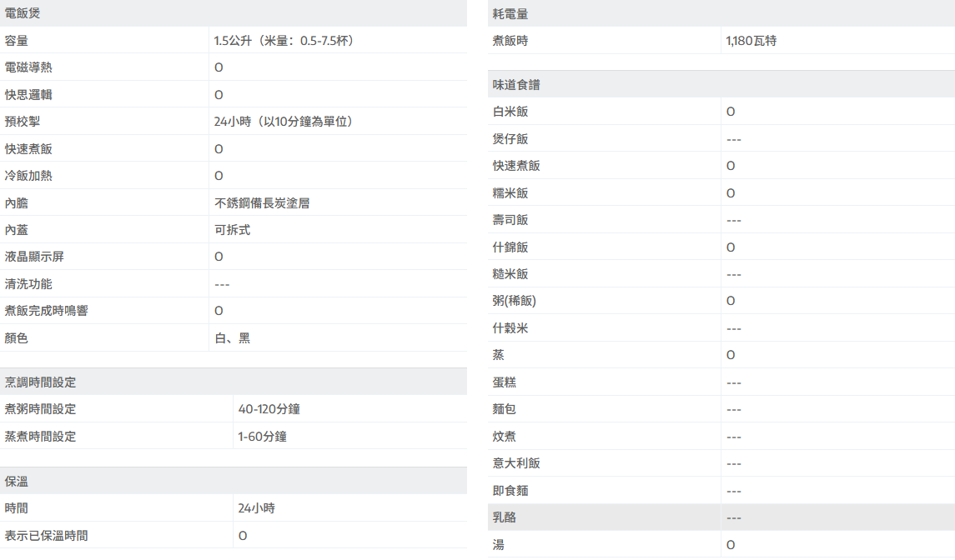Viewport: 955px width, 560px height.
Task: Click the 意大利飯 recipe label
Action: [x=516, y=463]
